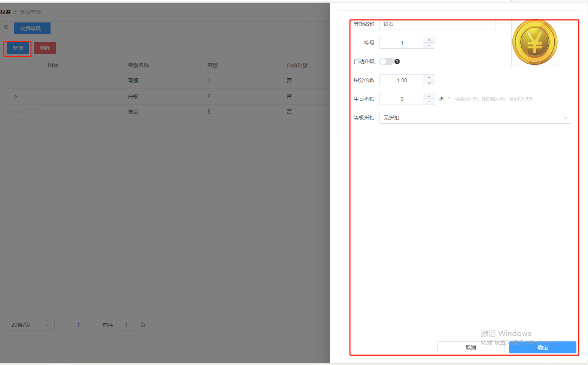The width and height of the screenshot is (588, 365).
Task: Click the red 删除 delete button
Action: click(45, 48)
